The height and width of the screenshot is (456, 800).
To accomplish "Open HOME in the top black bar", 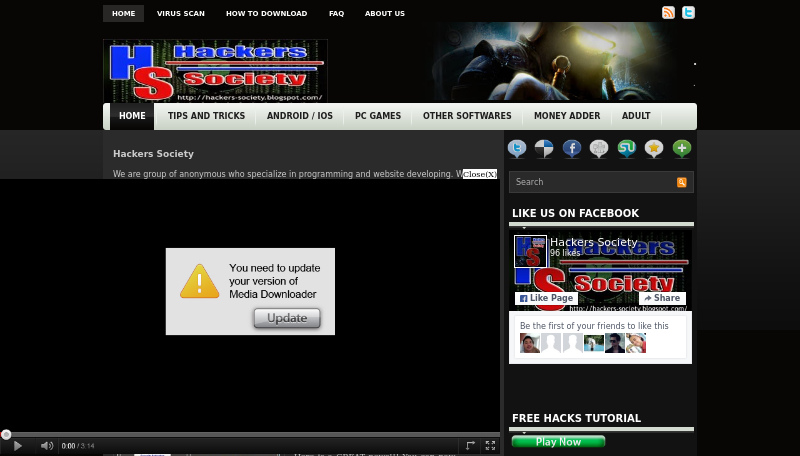I will coord(123,14).
